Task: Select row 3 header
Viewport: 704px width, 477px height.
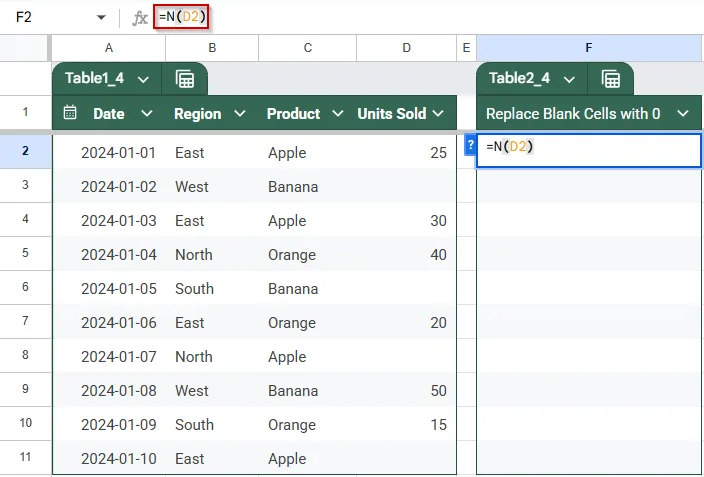Action: tap(26, 185)
